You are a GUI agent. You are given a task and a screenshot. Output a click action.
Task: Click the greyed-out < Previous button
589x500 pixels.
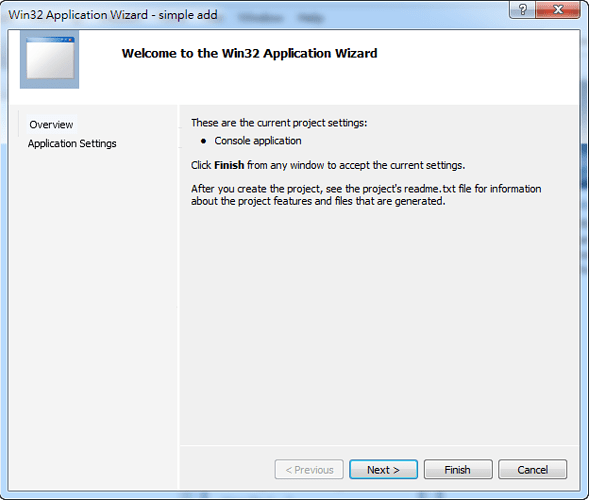coord(309,469)
